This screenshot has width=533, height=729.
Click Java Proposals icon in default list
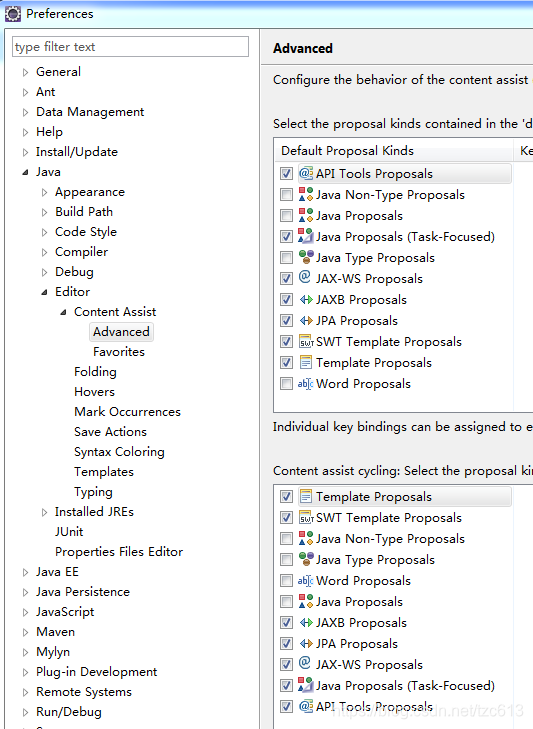coord(306,215)
